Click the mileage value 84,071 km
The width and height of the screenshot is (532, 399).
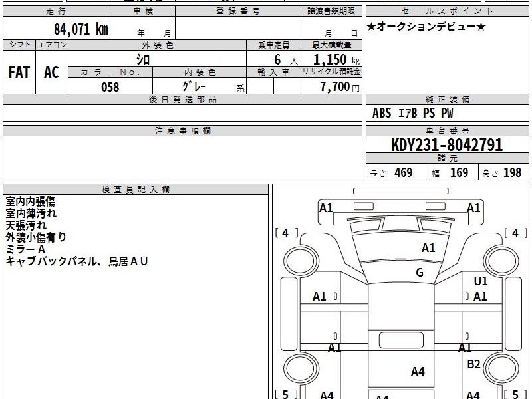point(80,29)
